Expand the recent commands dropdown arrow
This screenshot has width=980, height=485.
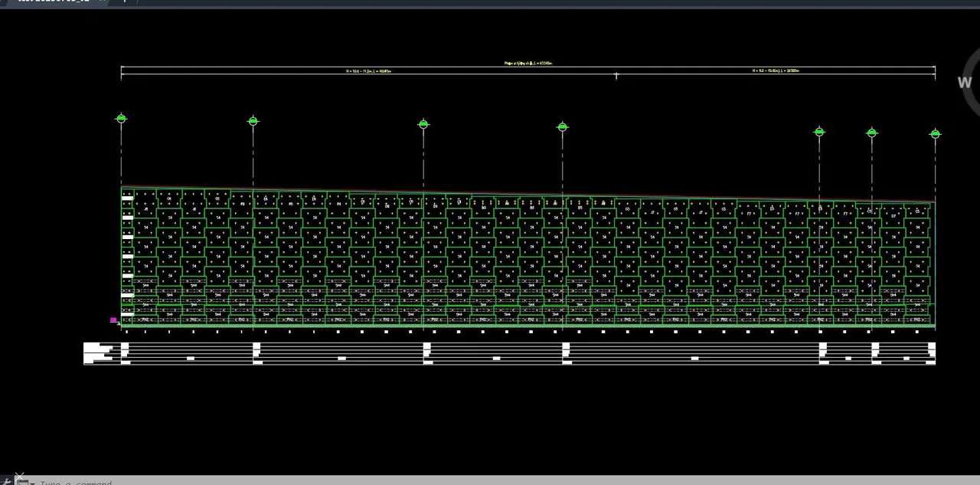(x=32, y=483)
